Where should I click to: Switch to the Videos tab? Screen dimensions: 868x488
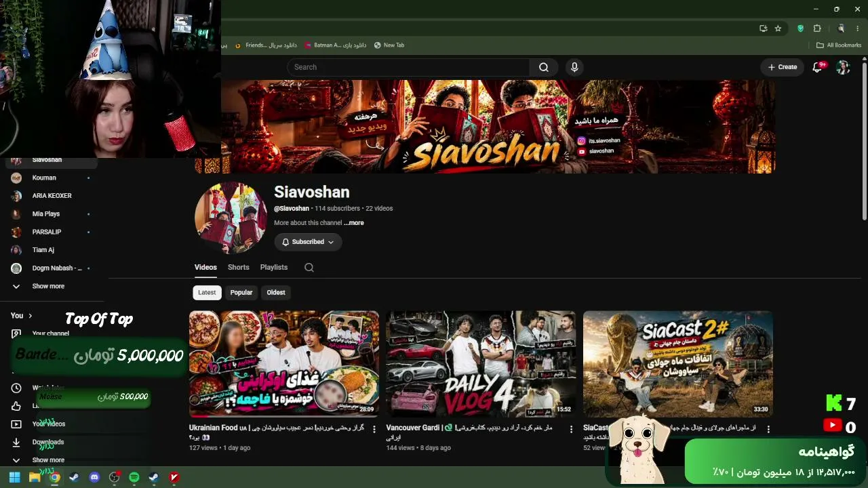tap(205, 268)
